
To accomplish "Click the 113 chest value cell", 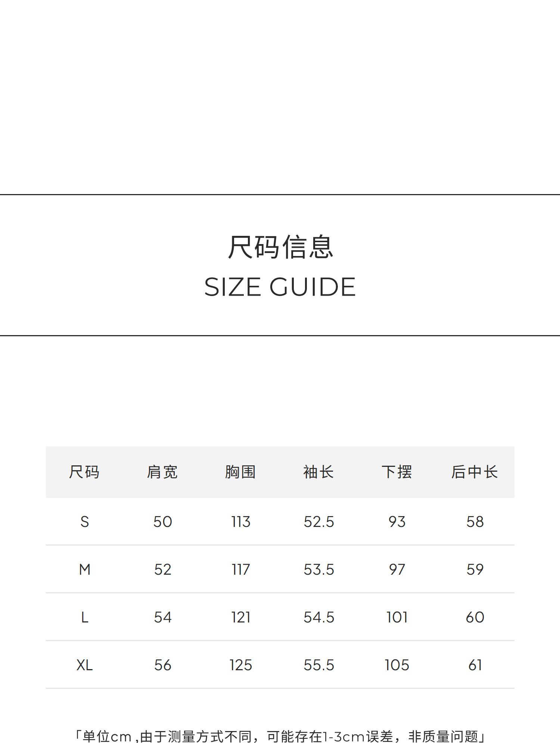I will pyautogui.click(x=241, y=522).
